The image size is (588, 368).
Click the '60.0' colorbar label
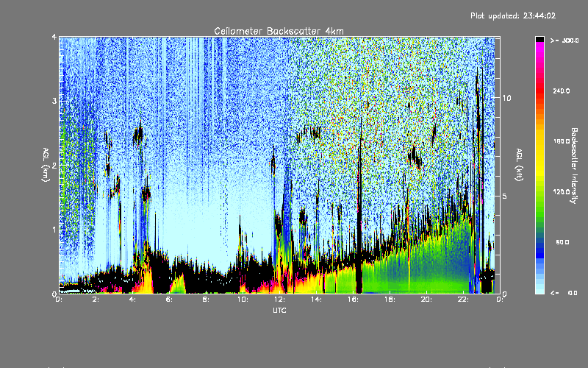click(x=562, y=242)
